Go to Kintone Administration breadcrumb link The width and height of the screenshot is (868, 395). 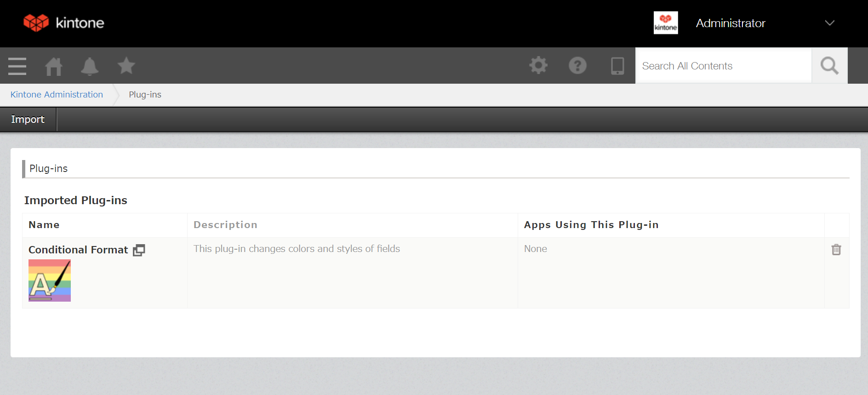tap(57, 95)
